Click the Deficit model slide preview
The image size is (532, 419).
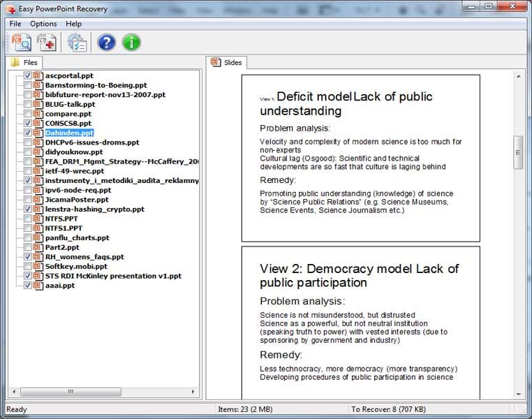click(x=361, y=158)
